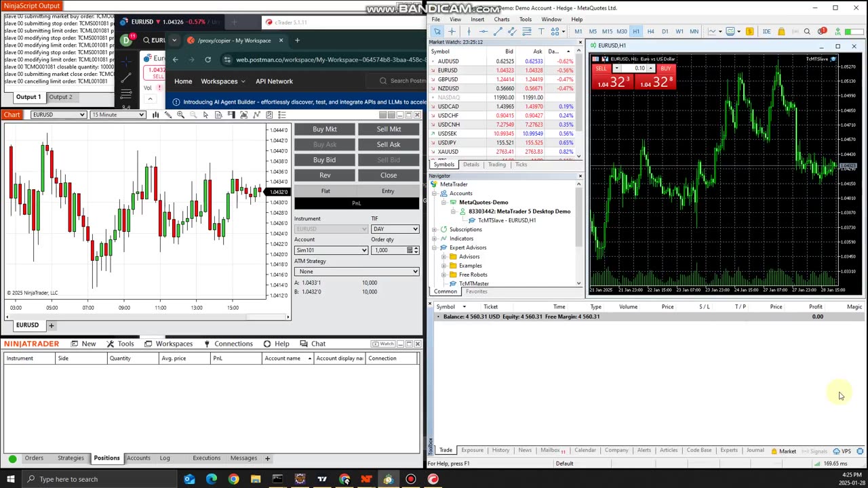Select drawing pencil tool in NinjaTrader chart
Viewport: 868px width, 488px height.
(168, 115)
